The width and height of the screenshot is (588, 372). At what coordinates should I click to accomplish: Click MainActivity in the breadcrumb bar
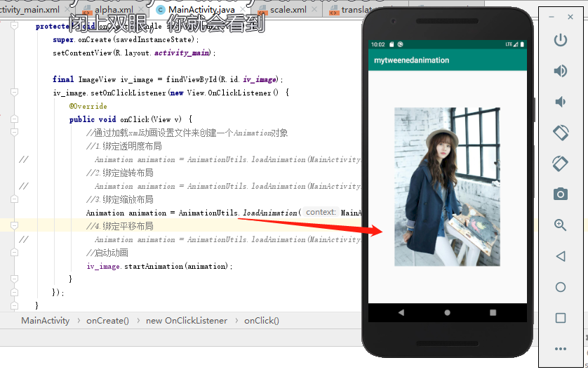click(x=46, y=321)
